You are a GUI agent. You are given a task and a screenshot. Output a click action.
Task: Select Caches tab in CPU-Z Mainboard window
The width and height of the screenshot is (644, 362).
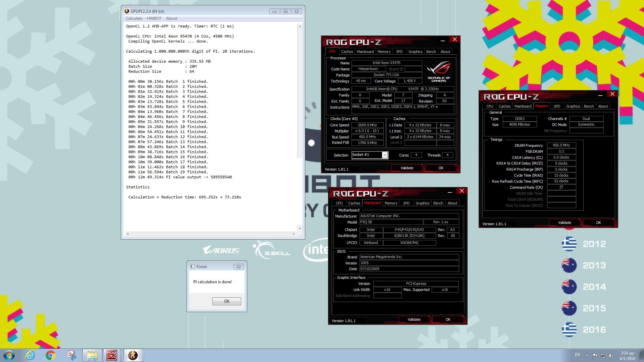[x=354, y=203]
